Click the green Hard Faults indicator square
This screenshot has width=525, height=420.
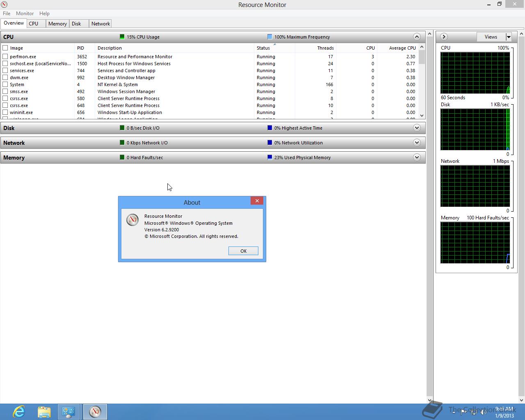click(x=122, y=157)
